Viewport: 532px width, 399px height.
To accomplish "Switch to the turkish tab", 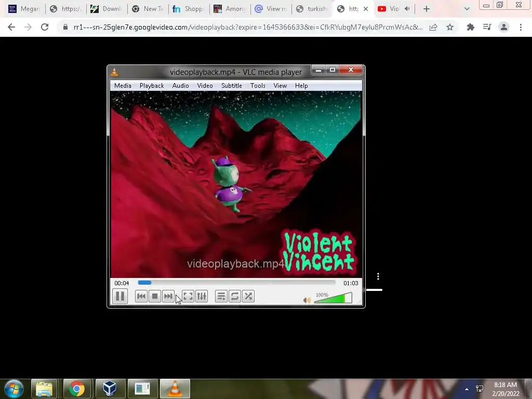I will click(x=312, y=9).
